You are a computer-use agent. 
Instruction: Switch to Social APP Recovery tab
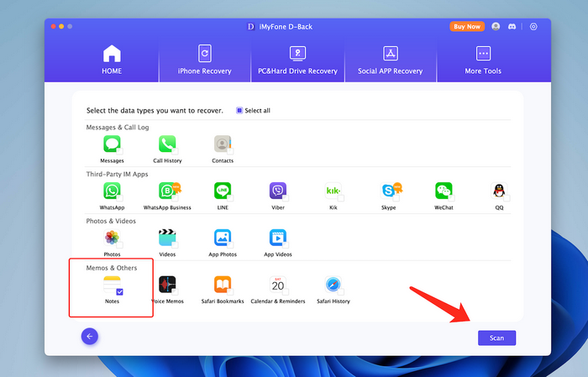(390, 60)
